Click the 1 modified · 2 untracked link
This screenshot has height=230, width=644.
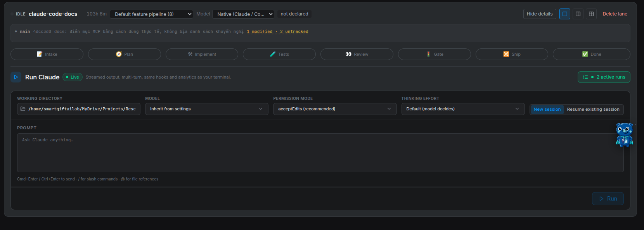point(277,31)
